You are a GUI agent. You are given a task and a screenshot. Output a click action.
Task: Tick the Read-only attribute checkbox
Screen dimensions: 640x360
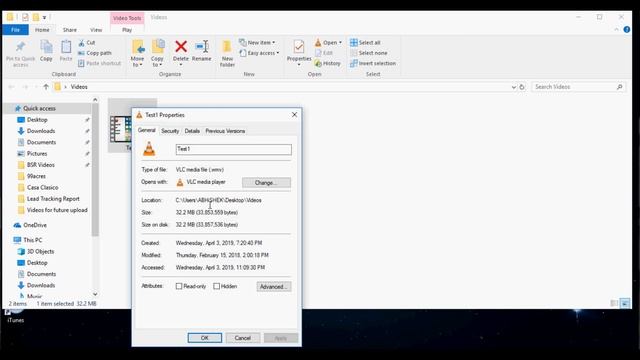point(179,286)
